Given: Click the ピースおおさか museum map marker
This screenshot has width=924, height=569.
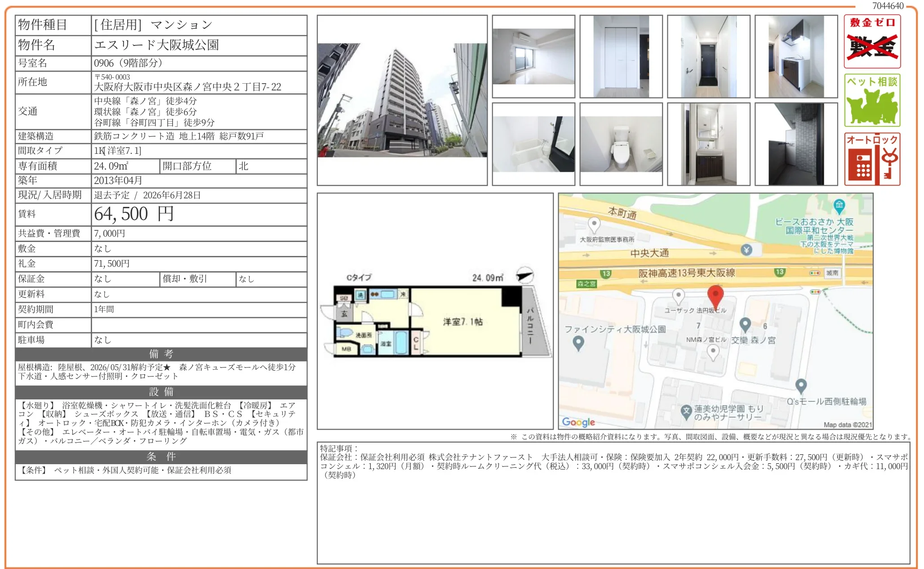Looking at the screenshot, I should (839, 206).
